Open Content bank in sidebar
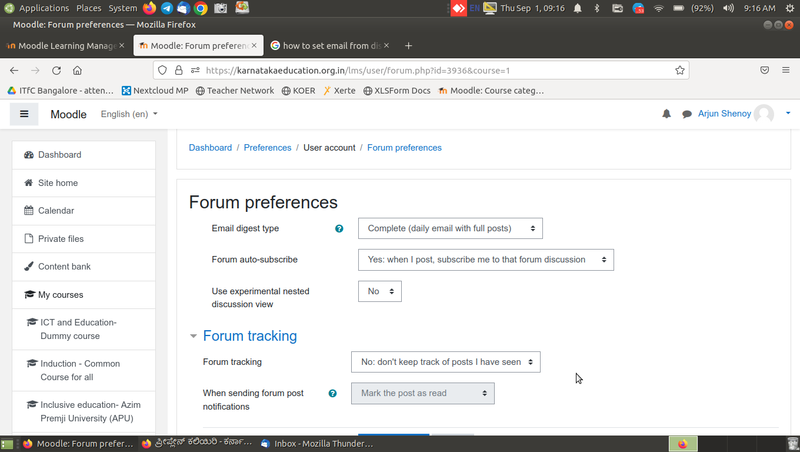 tap(84, 267)
